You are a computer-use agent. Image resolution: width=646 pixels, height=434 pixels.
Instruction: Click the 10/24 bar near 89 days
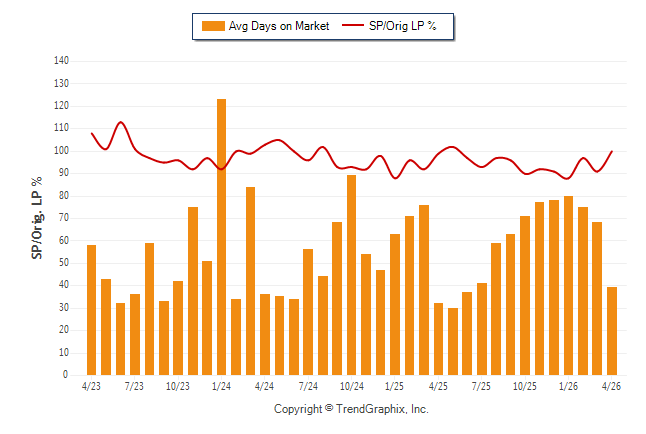pos(351,275)
